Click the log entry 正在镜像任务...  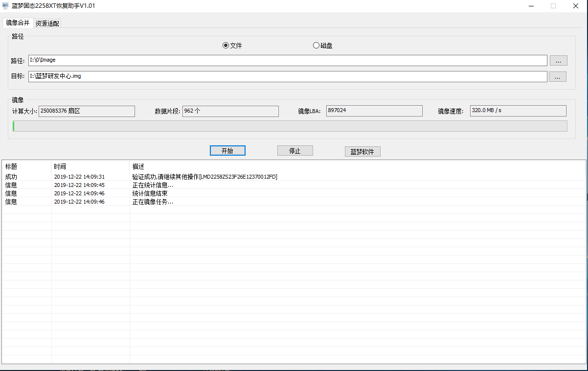[153, 202]
